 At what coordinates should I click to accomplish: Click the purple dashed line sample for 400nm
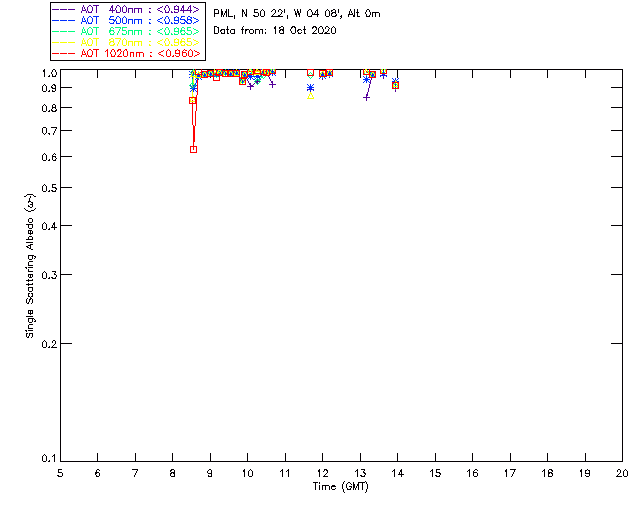(64, 9)
